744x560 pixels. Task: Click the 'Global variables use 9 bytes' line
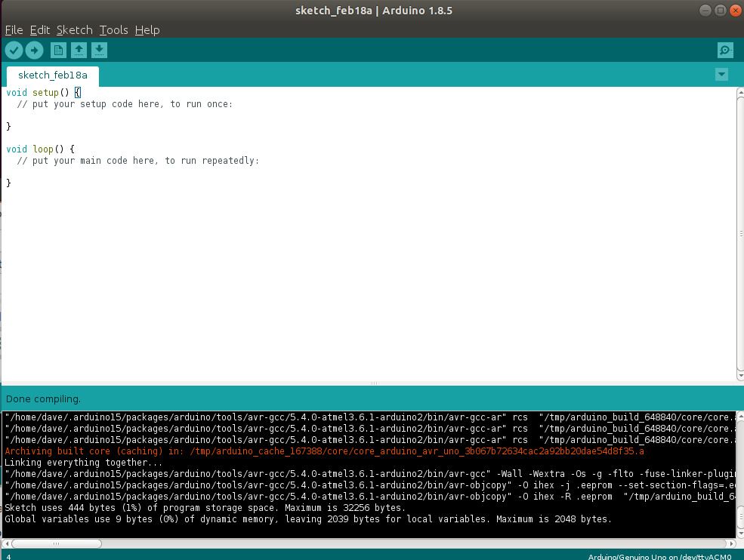tap(308, 518)
